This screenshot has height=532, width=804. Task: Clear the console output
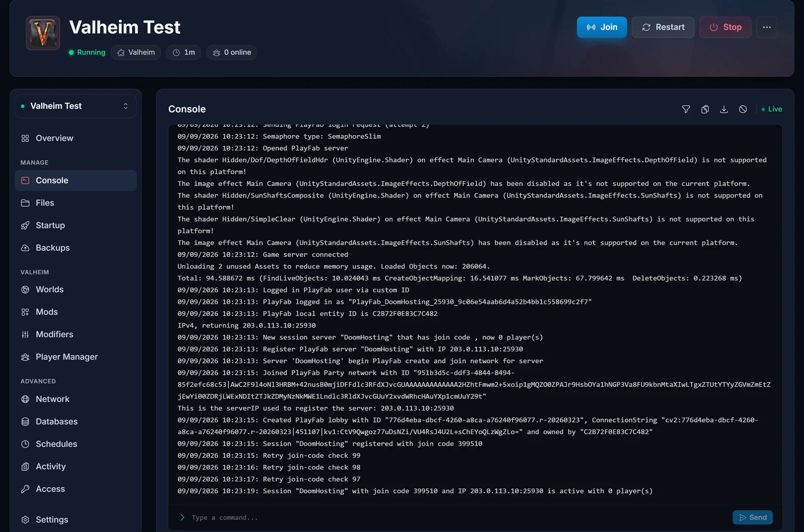point(743,109)
